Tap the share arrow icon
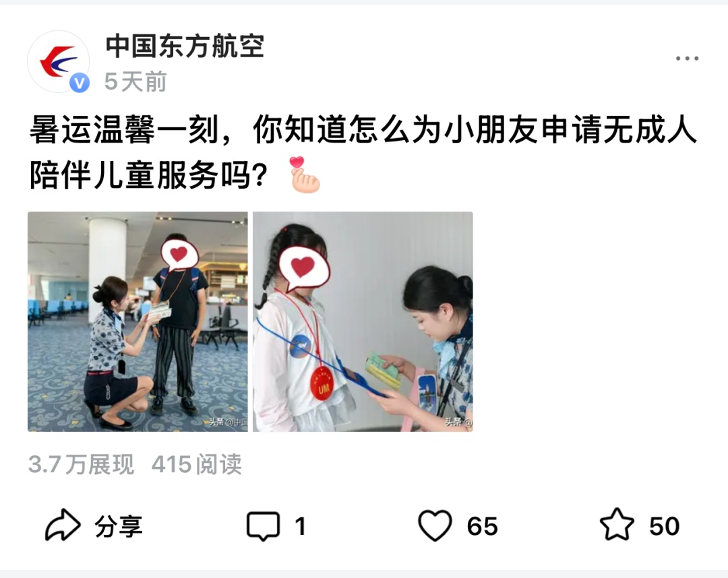 pos(63,525)
